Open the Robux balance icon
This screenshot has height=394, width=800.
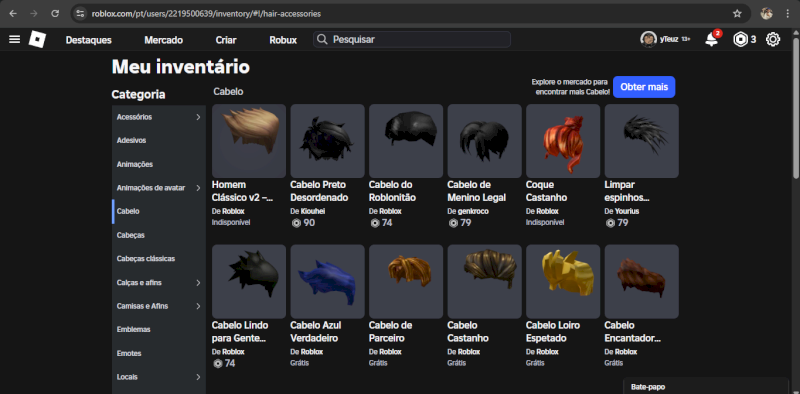740,39
